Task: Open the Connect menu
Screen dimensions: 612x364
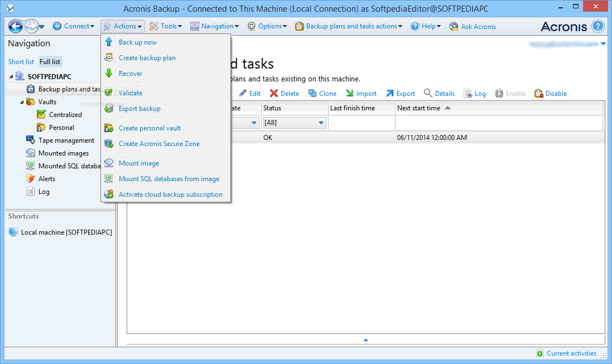Action: (x=74, y=26)
